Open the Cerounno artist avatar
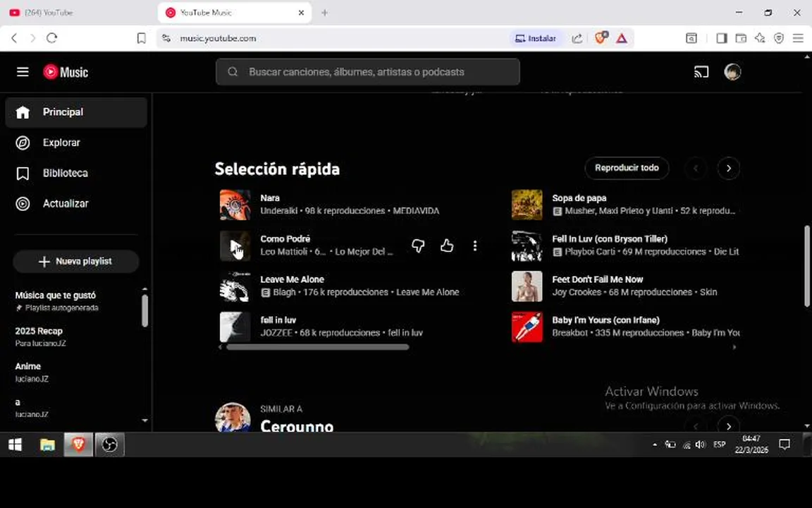Image resolution: width=812 pixels, height=508 pixels. point(233,417)
